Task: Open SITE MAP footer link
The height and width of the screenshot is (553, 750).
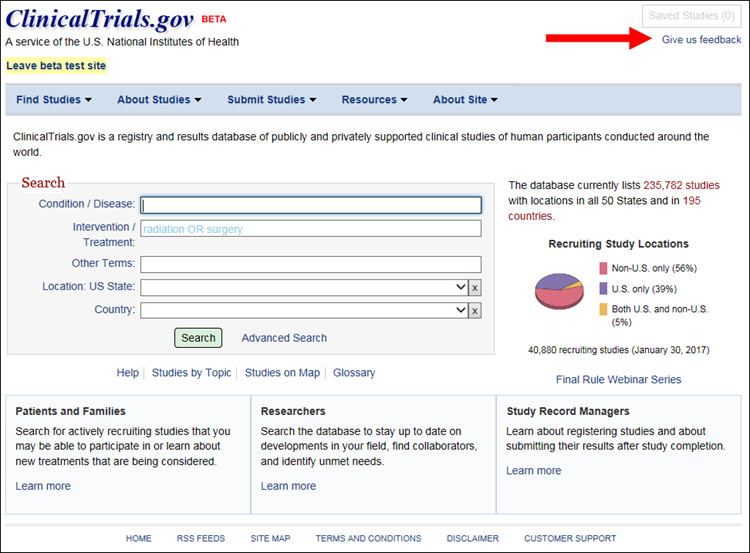Action: (x=270, y=539)
